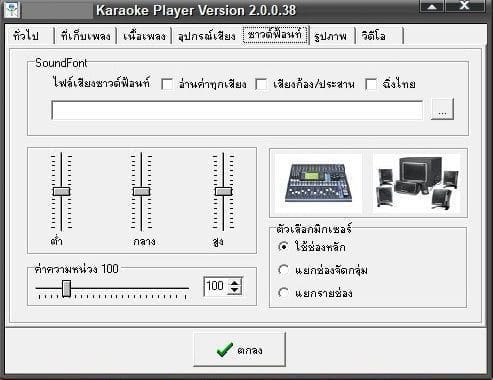Switch to the รูปภาพ tab
The width and height of the screenshot is (493, 380).
tap(331, 35)
